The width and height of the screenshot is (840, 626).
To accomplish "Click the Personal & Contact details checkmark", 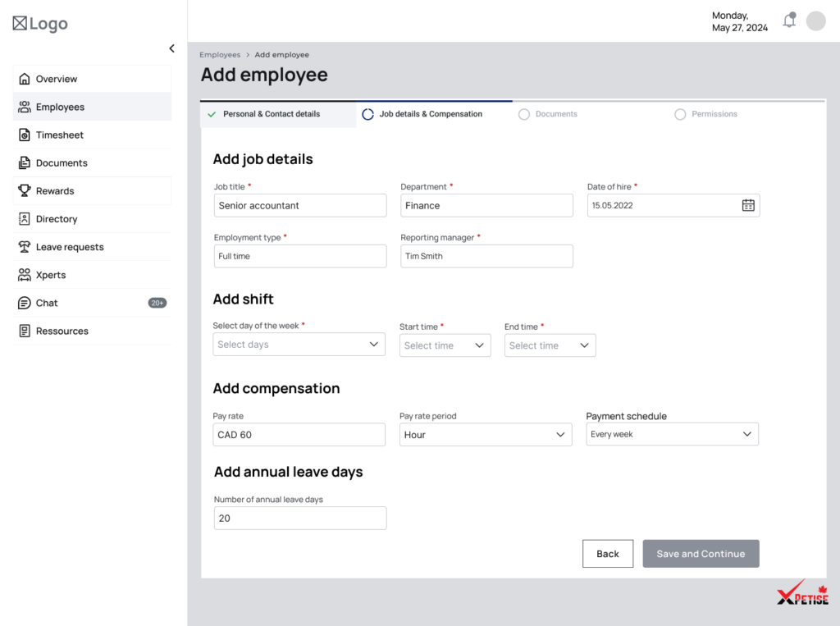I will 212,115.
